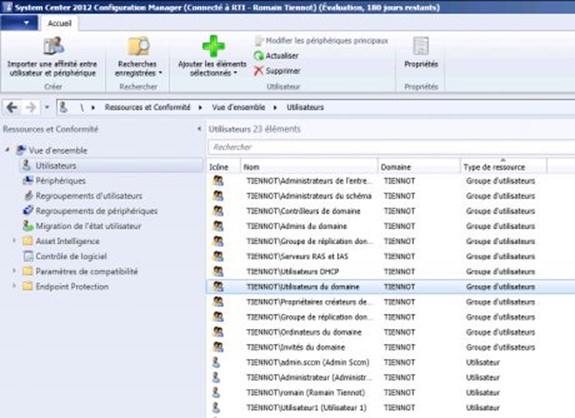
Task: Select TIENNOT\Utilisateurs du domaine name
Action: pos(303,287)
